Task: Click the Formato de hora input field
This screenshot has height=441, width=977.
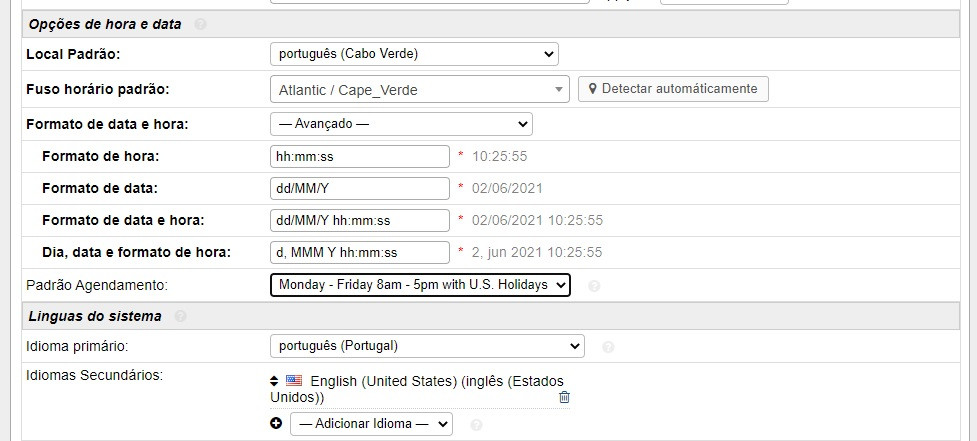Action: pyautogui.click(x=360, y=156)
